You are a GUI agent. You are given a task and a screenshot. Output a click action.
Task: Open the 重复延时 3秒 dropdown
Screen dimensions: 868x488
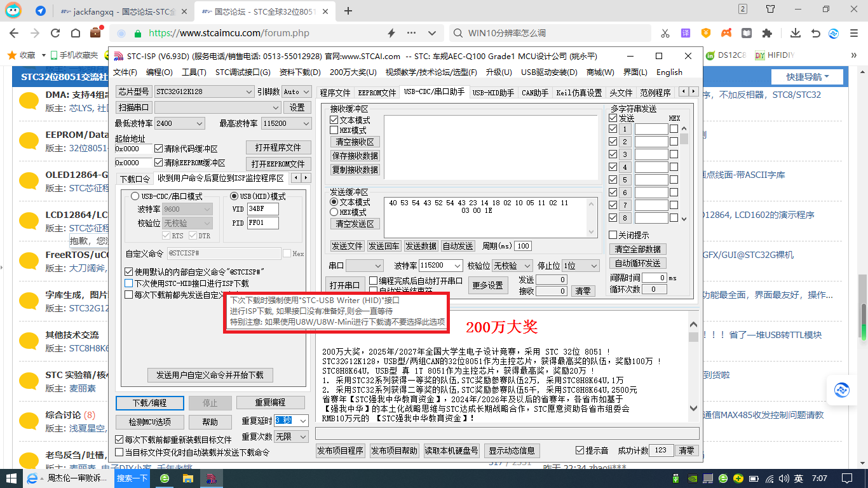tap(292, 421)
